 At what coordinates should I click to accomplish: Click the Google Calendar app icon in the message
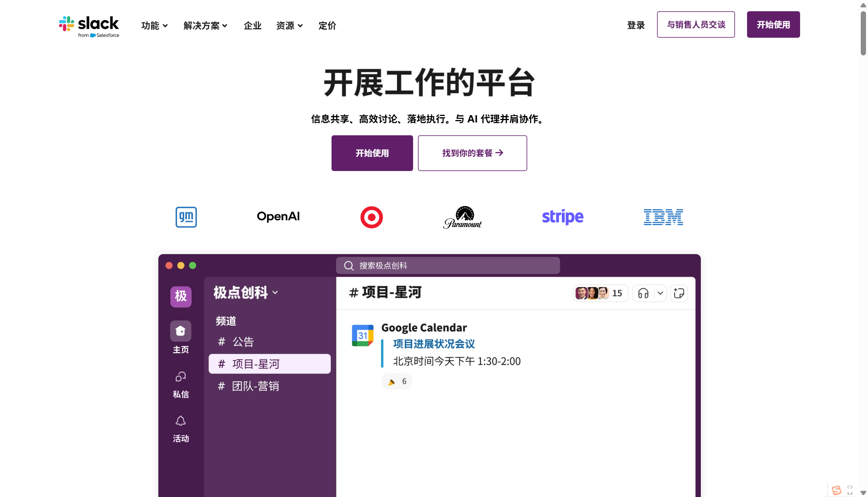(x=362, y=335)
